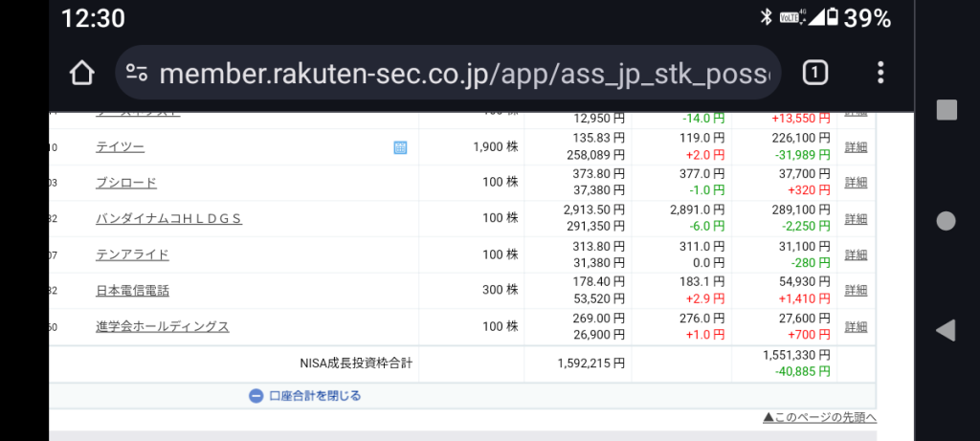Open the テイツー stock link

[120, 147]
